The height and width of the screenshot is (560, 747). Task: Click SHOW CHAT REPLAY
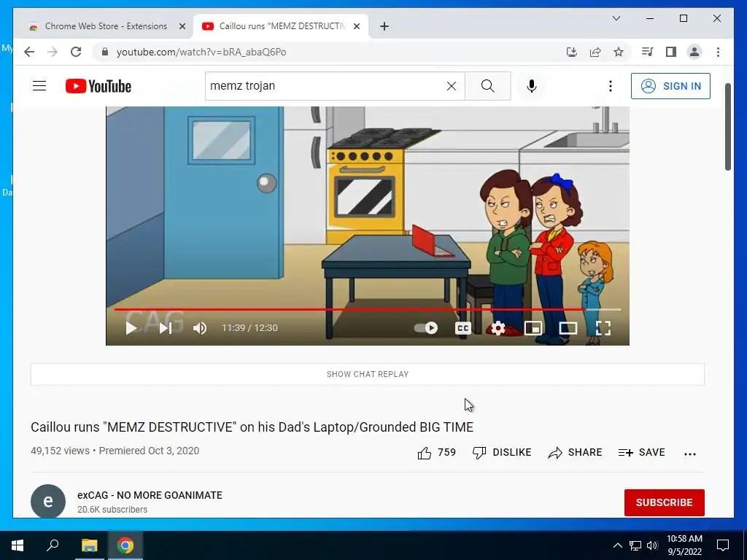pyautogui.click(x=368, y=374)
